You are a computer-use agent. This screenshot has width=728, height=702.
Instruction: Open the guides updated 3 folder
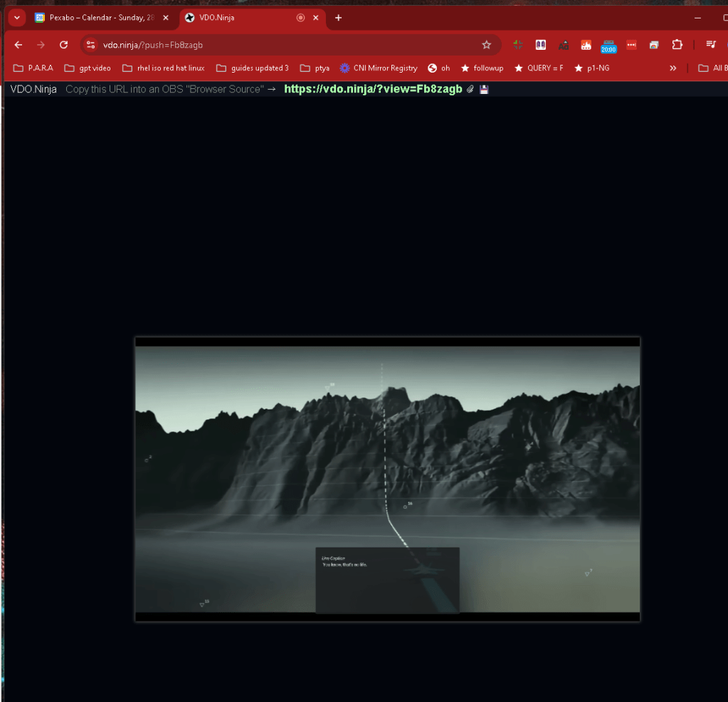pyautogui.click(x=253, y=68)
